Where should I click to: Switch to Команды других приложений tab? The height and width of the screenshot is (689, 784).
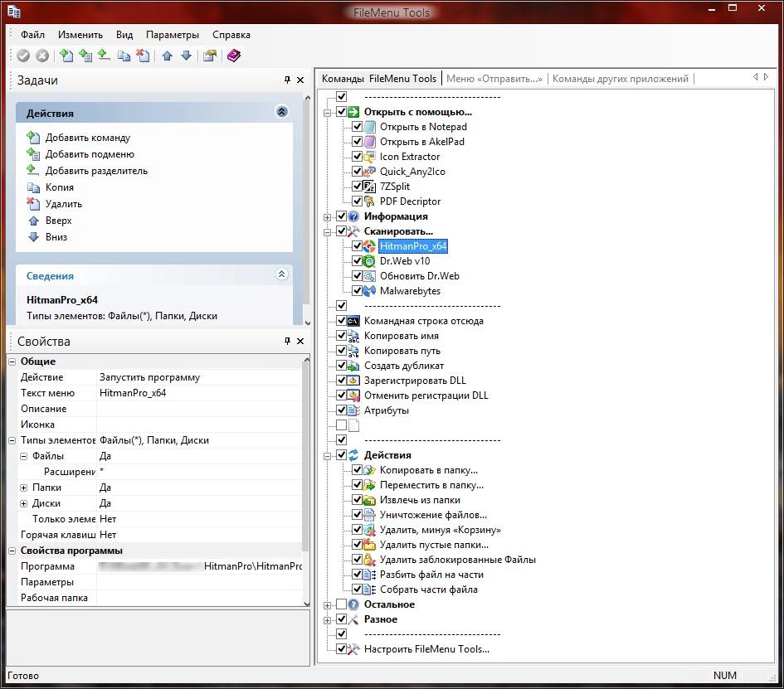coord(620,79)
